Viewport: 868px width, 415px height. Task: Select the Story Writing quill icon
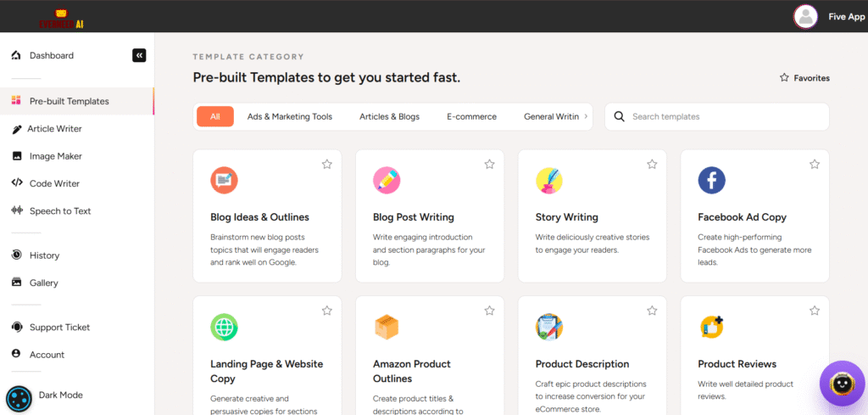pos(549,180)
